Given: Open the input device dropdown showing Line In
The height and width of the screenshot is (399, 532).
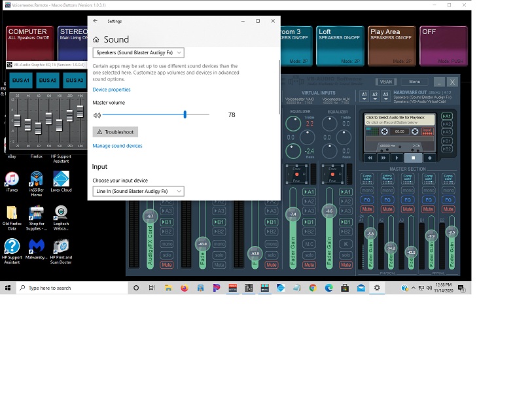Looking at the screenshot, I should pyautogui.click(x=138, y=191).
